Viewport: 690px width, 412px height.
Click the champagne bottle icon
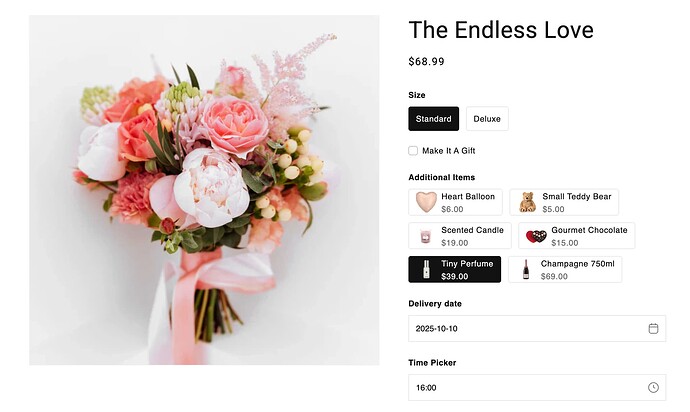[x=526, y=270]
